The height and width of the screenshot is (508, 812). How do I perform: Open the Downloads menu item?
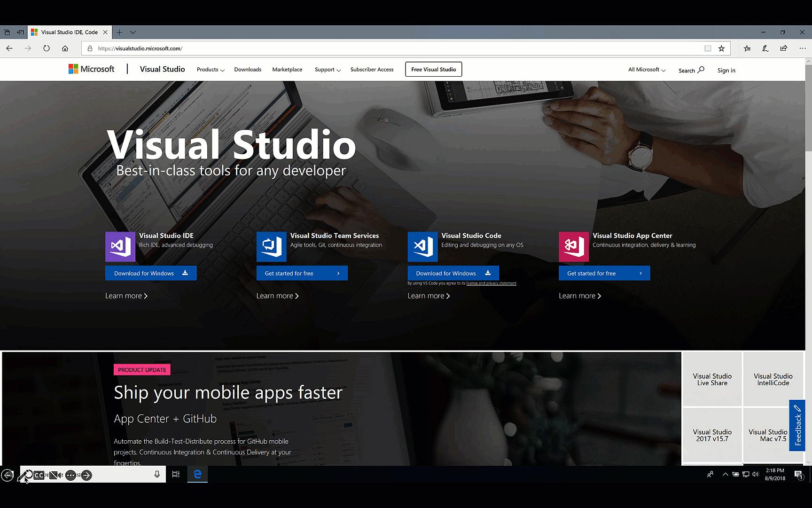[x=248, y=70]
